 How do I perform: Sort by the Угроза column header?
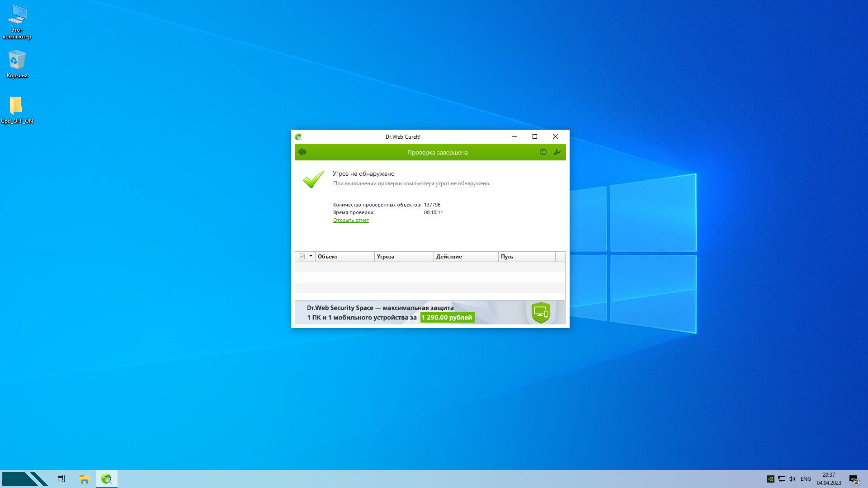click(x=404, y=257)
